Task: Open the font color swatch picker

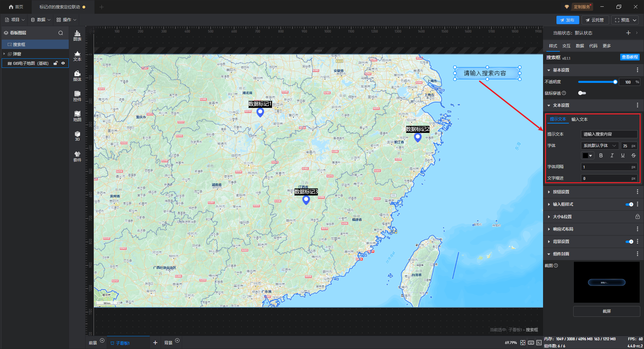Action: tap(587, 155)
